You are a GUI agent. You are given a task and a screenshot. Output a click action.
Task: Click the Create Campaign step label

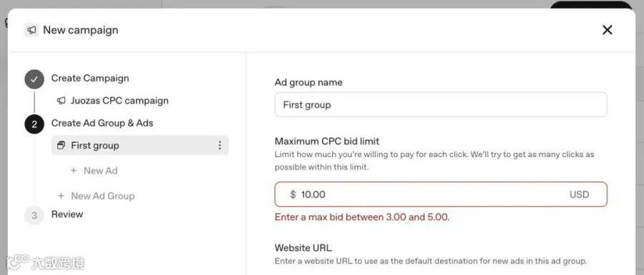point(90,79)
